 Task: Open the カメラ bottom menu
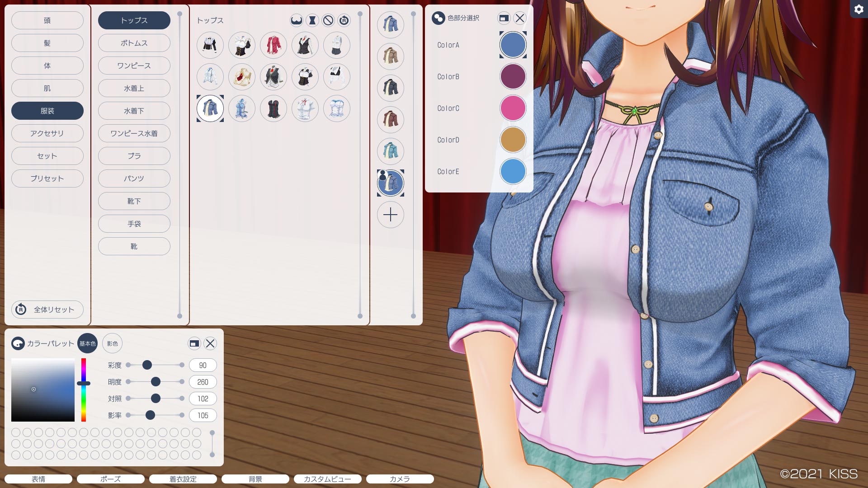(400, 479)
